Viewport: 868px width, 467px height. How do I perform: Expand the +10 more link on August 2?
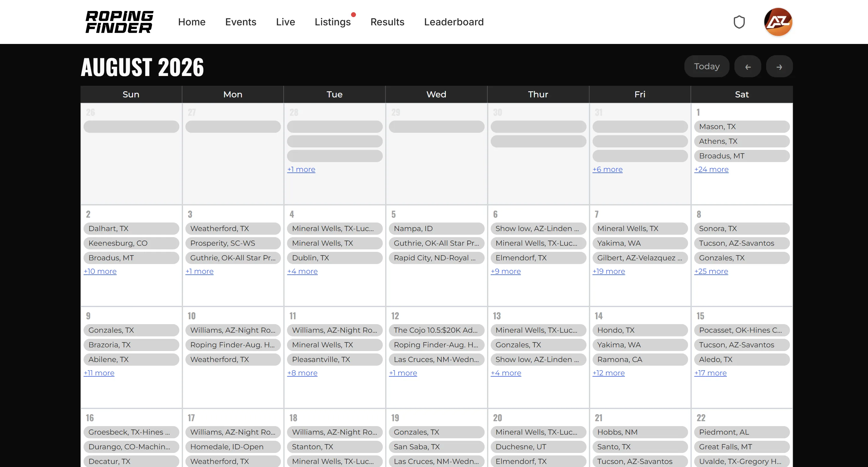100,271
